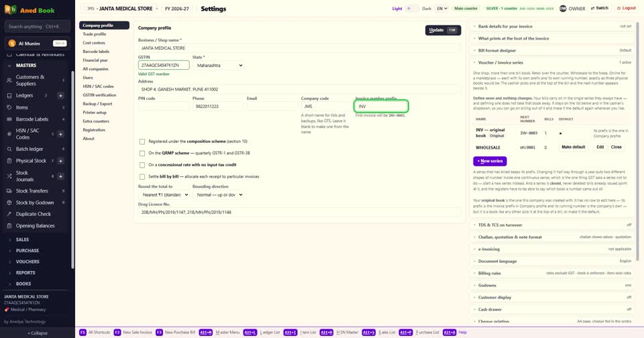This screenshot has height=338, width=644.
Task: Open Opening Balances in the sidebar
Action: pyautogui.click(x=36, y=225)
